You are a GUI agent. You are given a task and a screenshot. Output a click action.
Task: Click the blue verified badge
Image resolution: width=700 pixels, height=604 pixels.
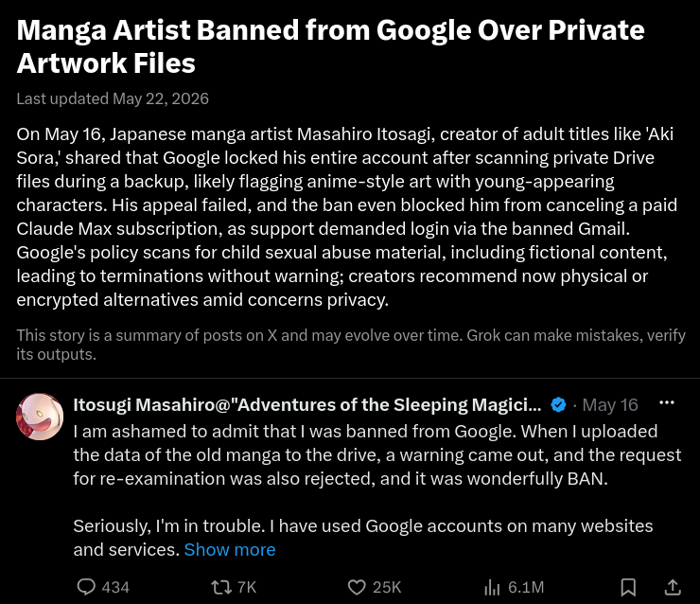pyautogui.click(x=558, y=405)
